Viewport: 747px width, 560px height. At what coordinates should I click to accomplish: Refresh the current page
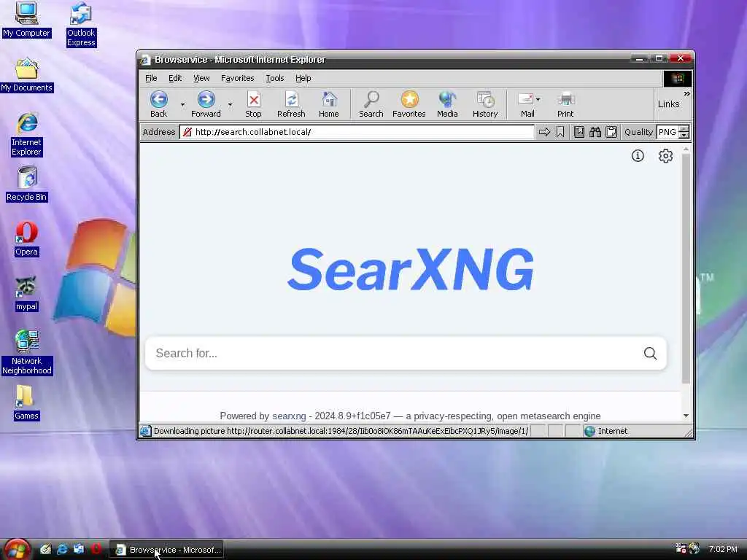point(291,104)
